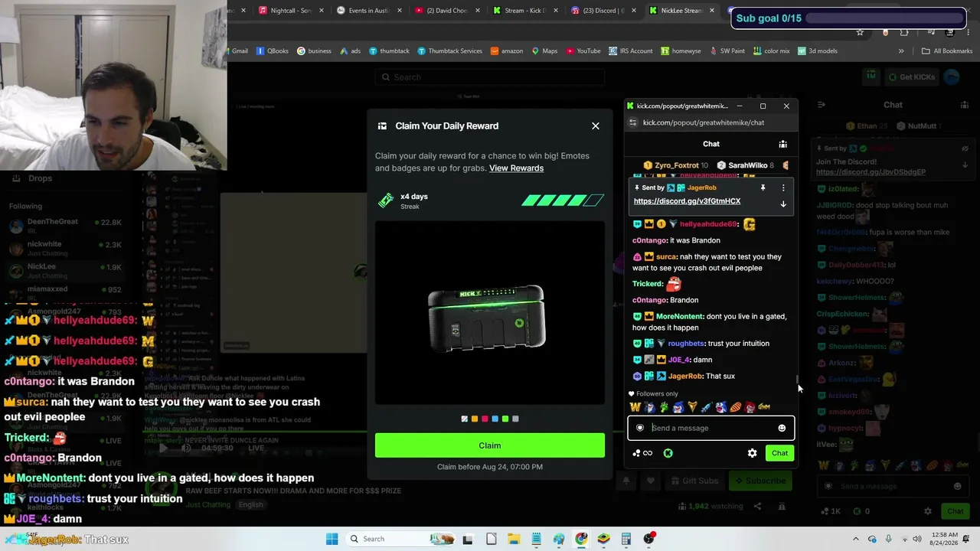Open the View Rewards link

coord(516,168)
